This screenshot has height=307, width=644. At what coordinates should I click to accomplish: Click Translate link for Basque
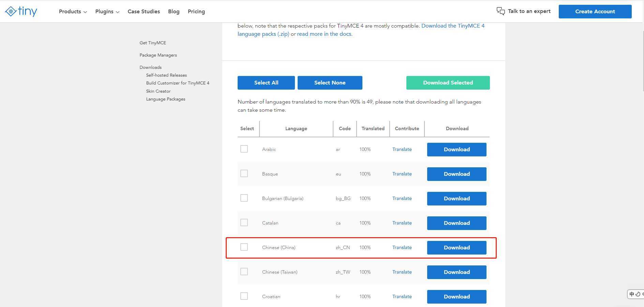402,174
